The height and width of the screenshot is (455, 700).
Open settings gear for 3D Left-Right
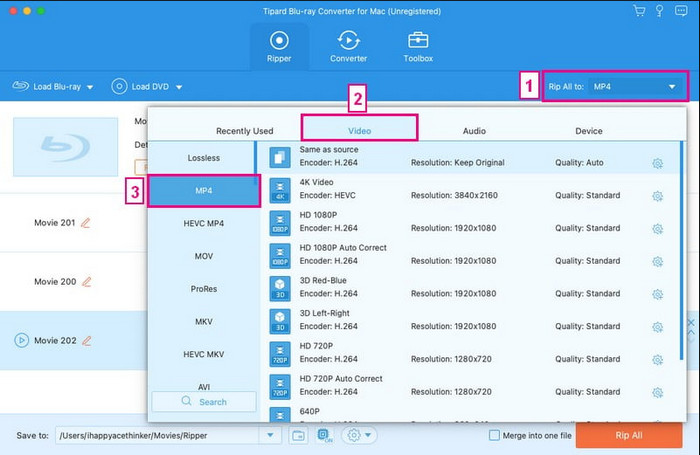point(658,327)
